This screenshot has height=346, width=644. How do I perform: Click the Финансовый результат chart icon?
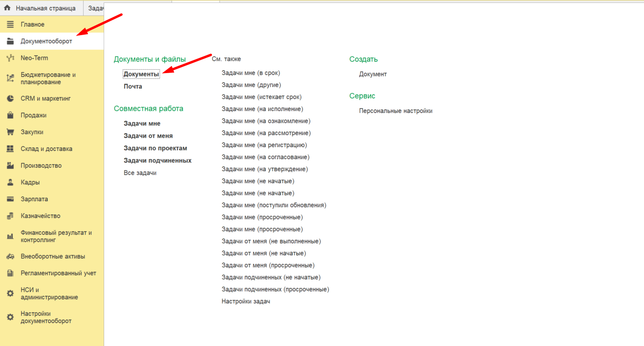[x=10, y=236]
